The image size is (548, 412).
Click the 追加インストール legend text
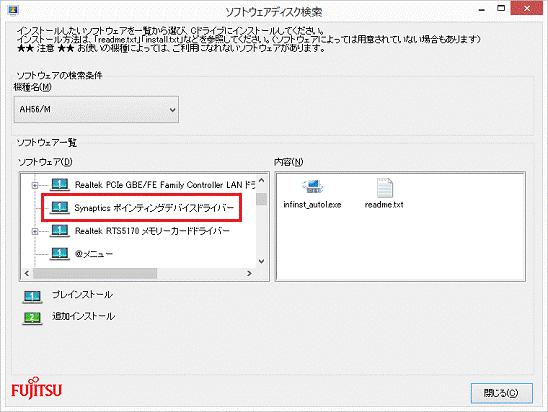[84, 316]
